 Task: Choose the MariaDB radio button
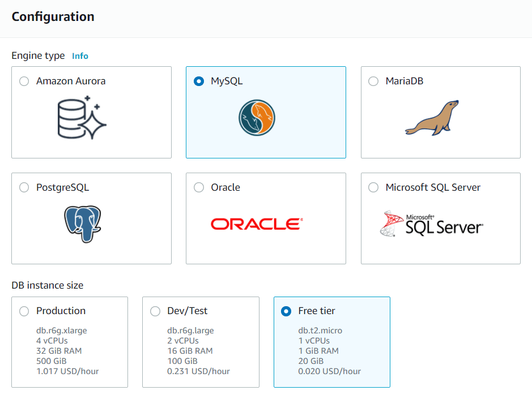point(373,81)
